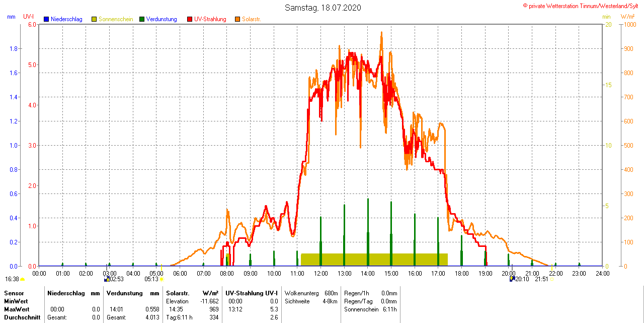Click the 5.0 tick on UV-I axis
Viewport: 644px width, 323px height.
[32, 64]
